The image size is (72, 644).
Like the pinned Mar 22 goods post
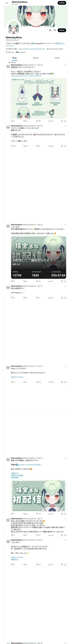click(x=38, y=121)
